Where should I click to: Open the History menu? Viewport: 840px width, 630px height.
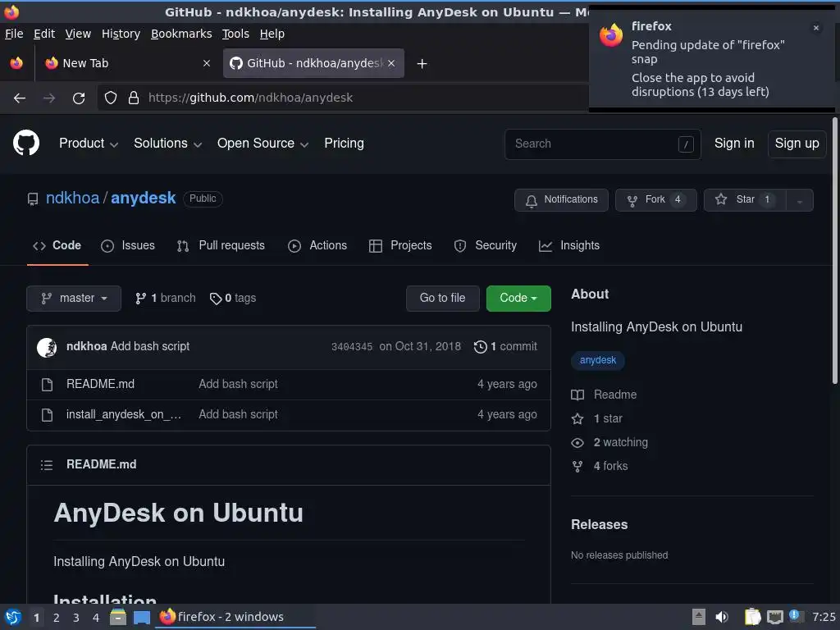(x=121, y=34)
